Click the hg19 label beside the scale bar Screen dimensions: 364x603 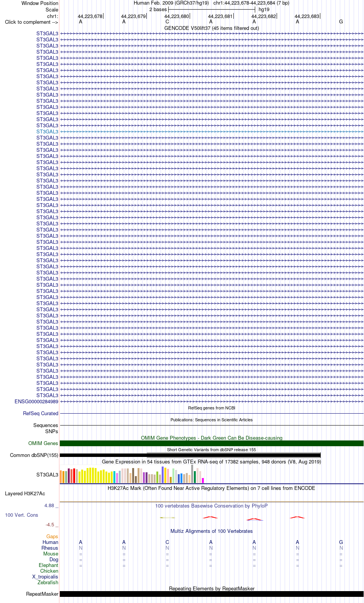tap(264, 10)
